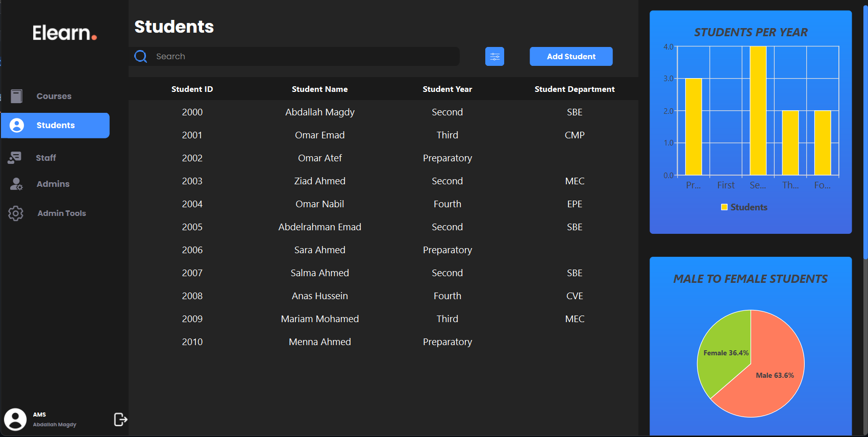Screen dimensions: 868x437
Task: Open the Courses menu item
Action: coord(54,96)
